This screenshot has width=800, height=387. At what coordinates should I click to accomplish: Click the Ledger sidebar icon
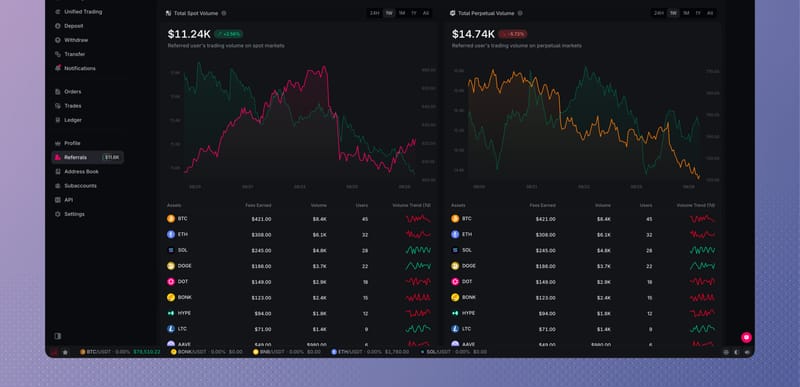point(58,120)
